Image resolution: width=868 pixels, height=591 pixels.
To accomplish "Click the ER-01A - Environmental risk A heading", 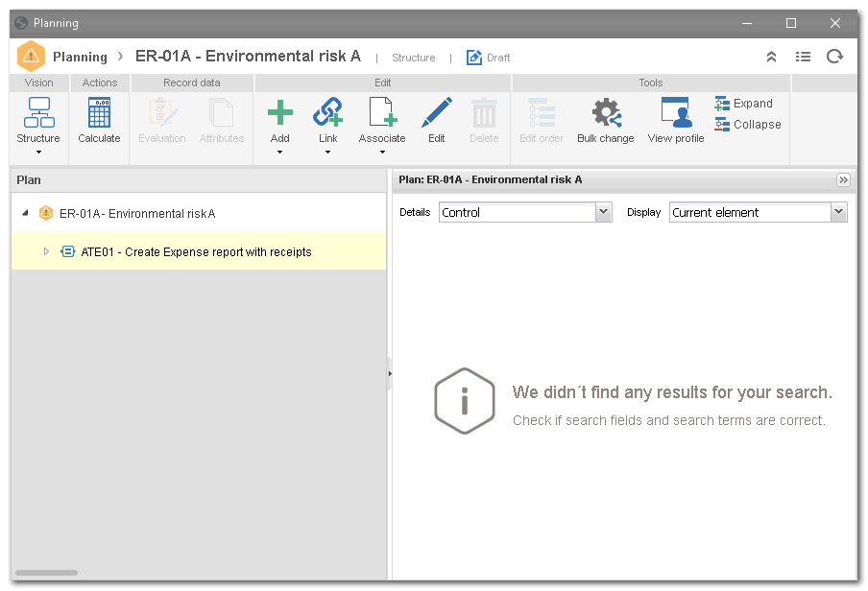I will (248, 57).
